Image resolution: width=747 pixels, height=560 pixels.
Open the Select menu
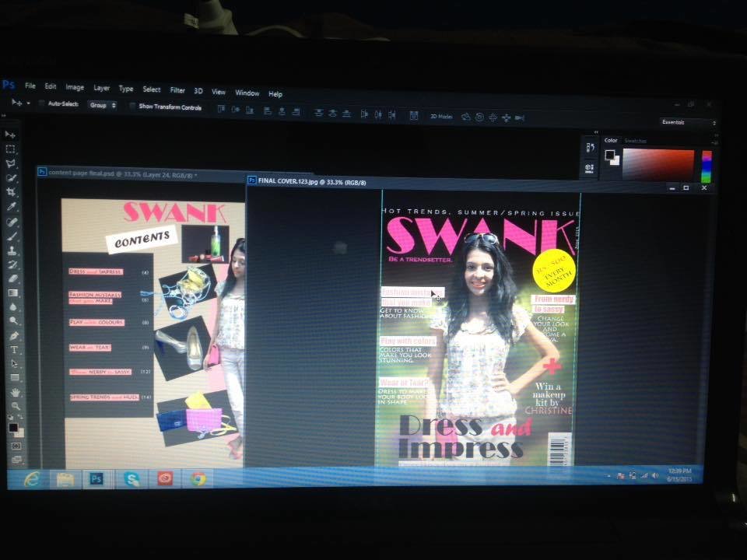[152, 89]
